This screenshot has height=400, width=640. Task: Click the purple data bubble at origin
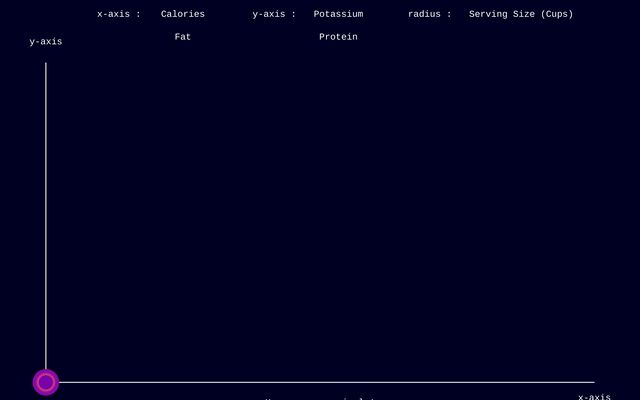click(x=46, y=382)
